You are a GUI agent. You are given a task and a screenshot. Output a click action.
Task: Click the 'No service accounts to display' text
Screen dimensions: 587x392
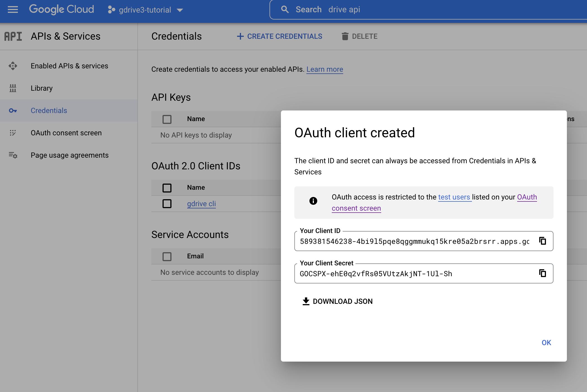coord(209,272)
